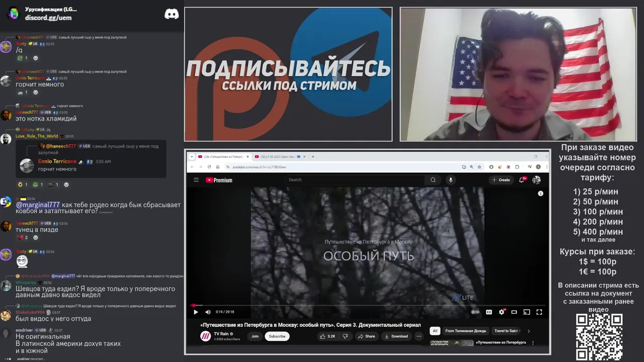
Task: Open the Discord server avatar
Action: (14, 13)
